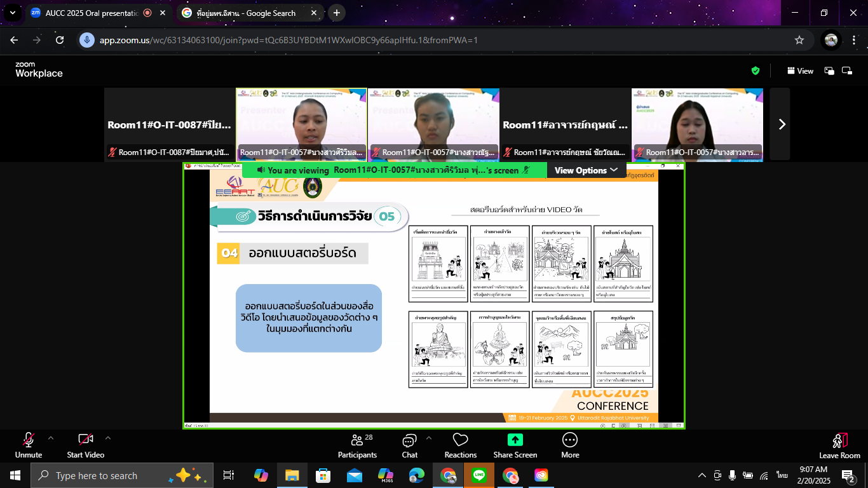Open the Chrome tab search dropdown
868x488 pixels.
pos(13,13)
